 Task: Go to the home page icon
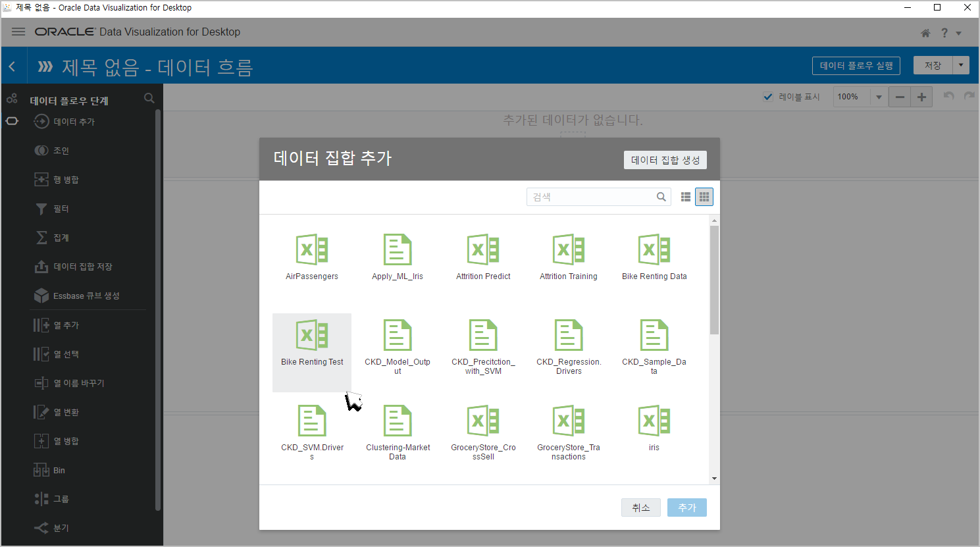point(925,33)
